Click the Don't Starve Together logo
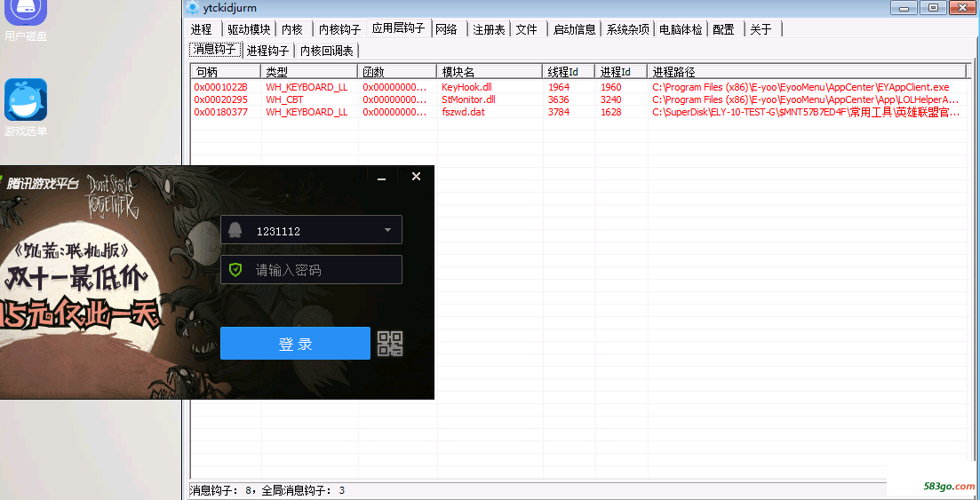 [111, 195]
